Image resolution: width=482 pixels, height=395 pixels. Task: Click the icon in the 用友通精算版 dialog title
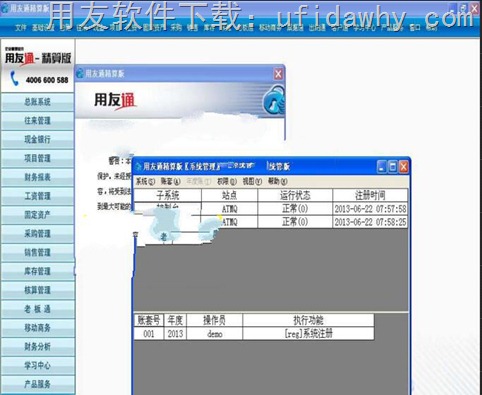click(80, 73)
